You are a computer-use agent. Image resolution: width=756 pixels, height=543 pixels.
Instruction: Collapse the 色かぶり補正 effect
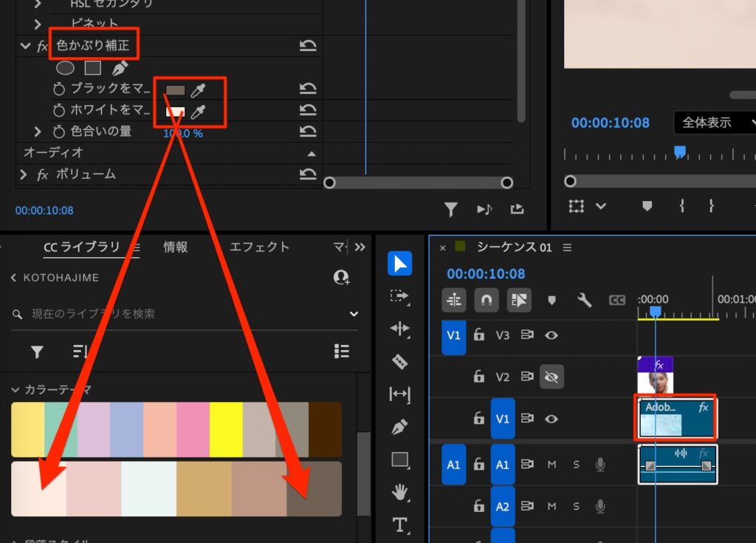click(x=26, y=46)
